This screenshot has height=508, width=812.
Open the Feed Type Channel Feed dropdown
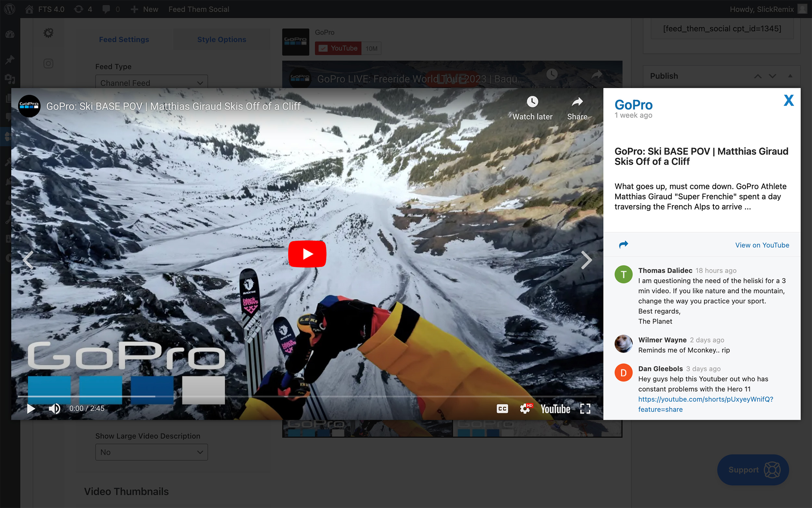tap(151, 82)
